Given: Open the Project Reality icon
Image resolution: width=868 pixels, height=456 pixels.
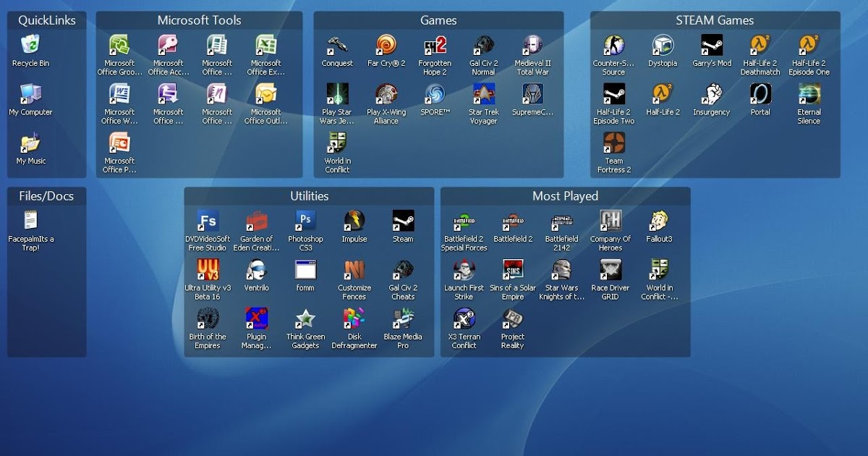Looking at the screenshot, I should click(513, 318).
